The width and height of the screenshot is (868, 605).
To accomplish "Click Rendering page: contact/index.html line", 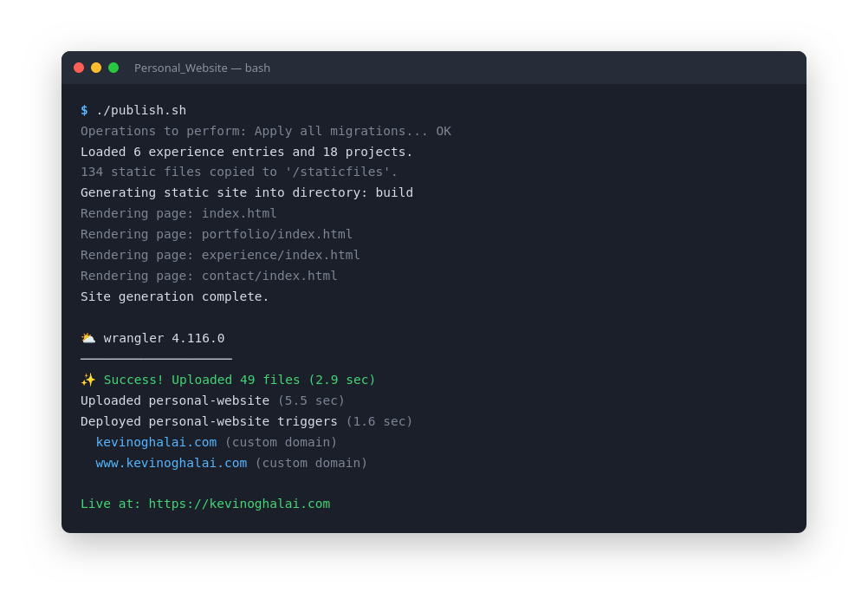I will pyautogui.click(x=209, y=276).
